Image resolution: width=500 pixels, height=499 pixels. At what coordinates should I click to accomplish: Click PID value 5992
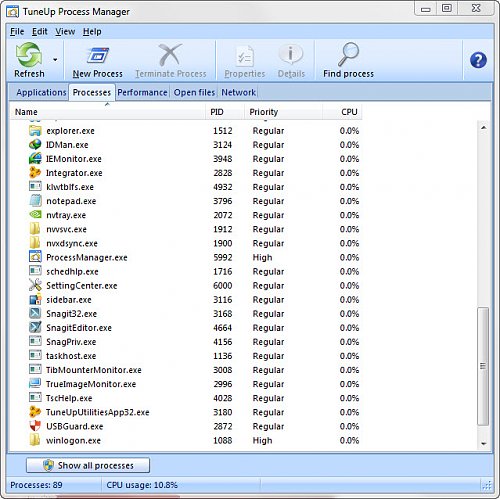click(223, 258)
